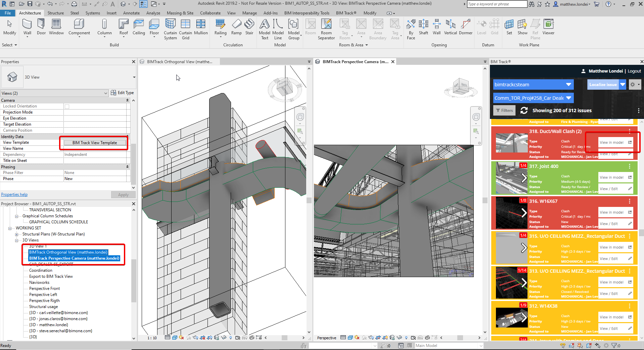Open the BIM Track ribbon tab

pyautogui.click(x=346, y=13)
